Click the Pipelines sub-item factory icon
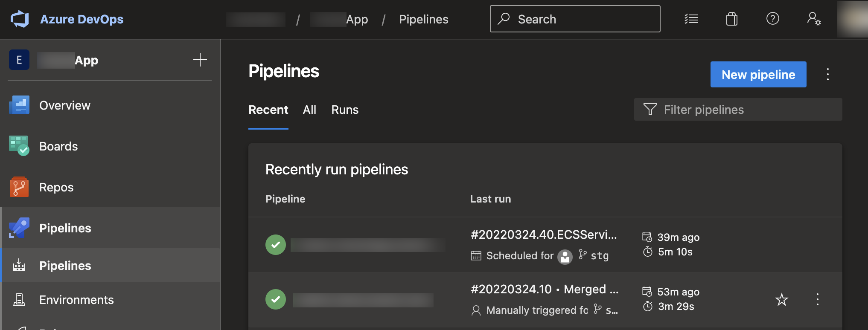Screen dimensions: 868x330 tap(19, 265)
